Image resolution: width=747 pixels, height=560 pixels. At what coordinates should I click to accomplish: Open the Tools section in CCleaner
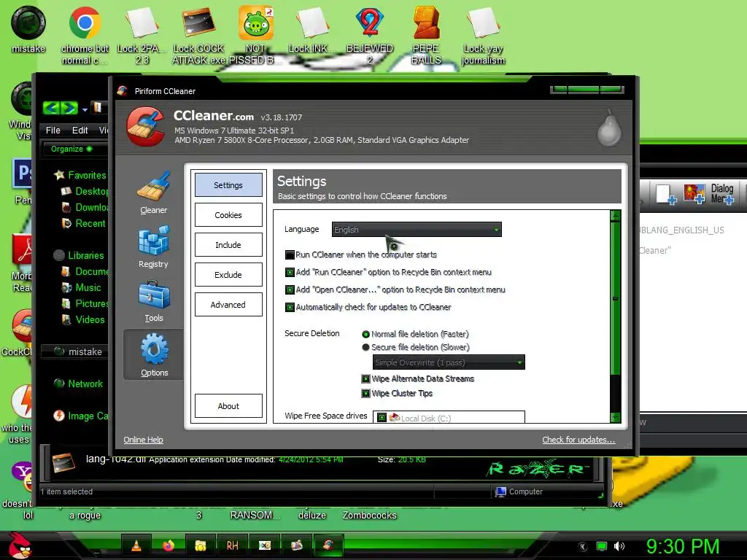point(153,301)
